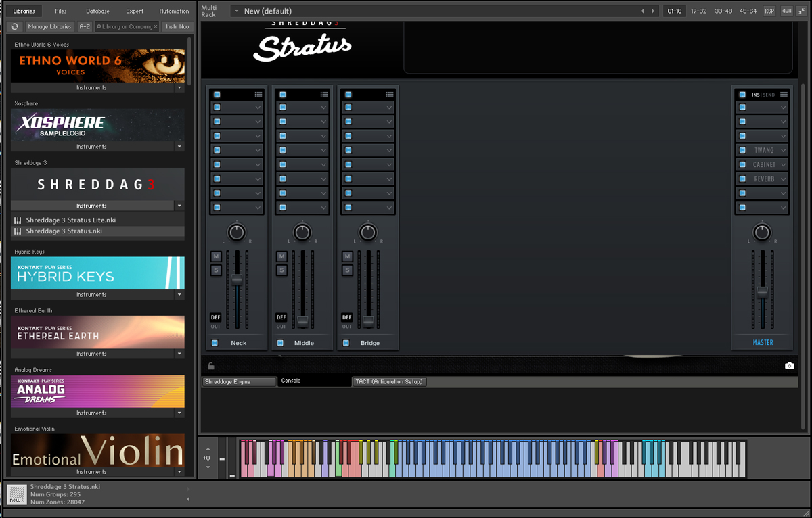Take a snapshot with the camera icon
The width and height of the screenshot is (812, 518).
tap(789, 366)
